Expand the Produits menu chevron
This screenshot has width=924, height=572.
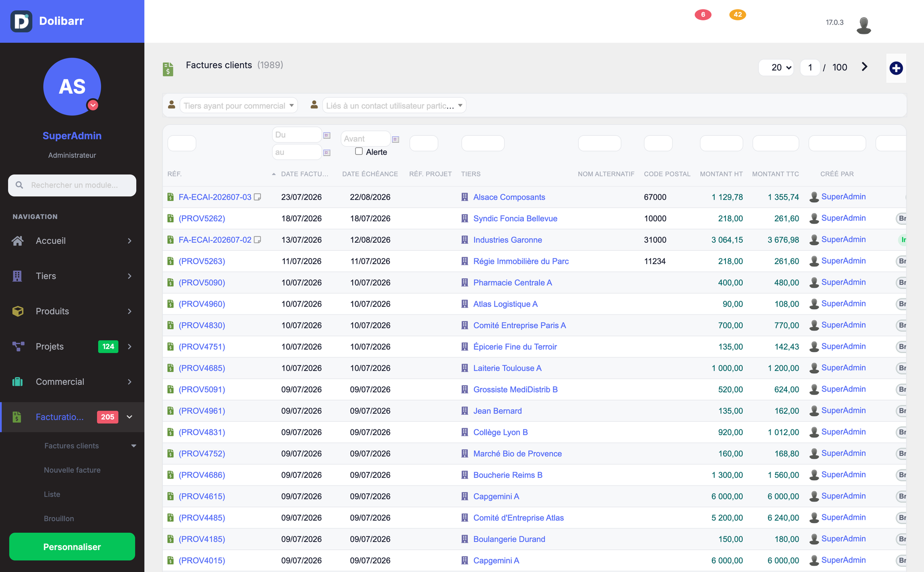[130, 311]
